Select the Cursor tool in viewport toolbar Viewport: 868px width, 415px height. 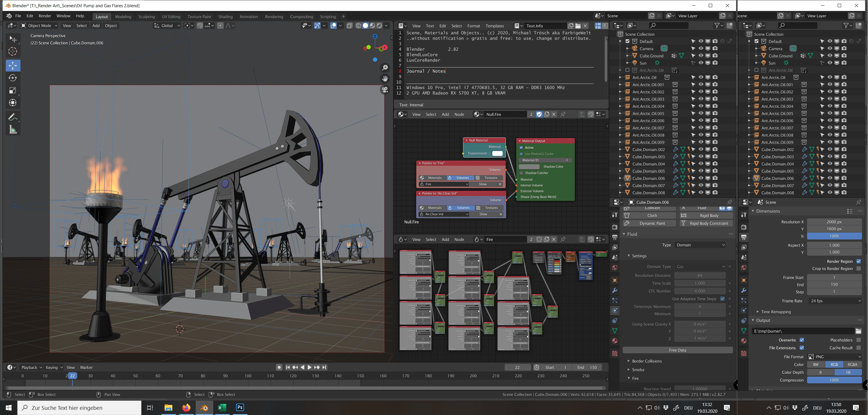coord(13,52)
